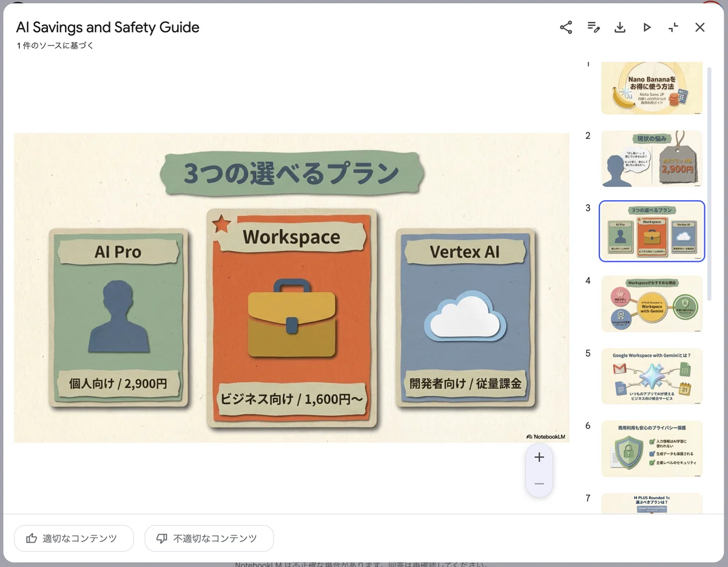Select slide 4 thumbnail Workspaceがおすすめな理由
Screen dimensions: 728x567
pyautogui.click(x=652, y=304)
